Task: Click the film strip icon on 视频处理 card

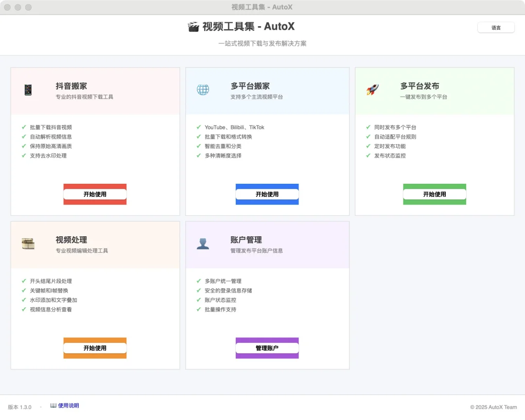Action: (x=28, y=244)
